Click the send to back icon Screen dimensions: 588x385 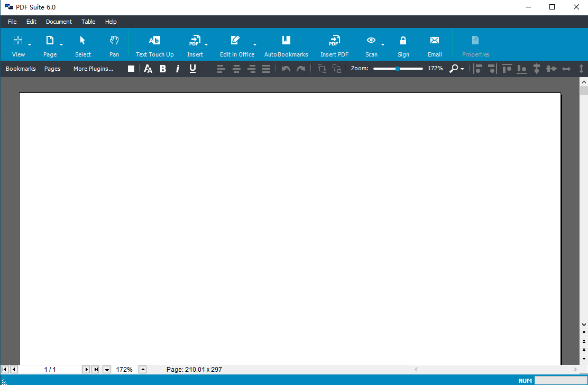[337, 69]
